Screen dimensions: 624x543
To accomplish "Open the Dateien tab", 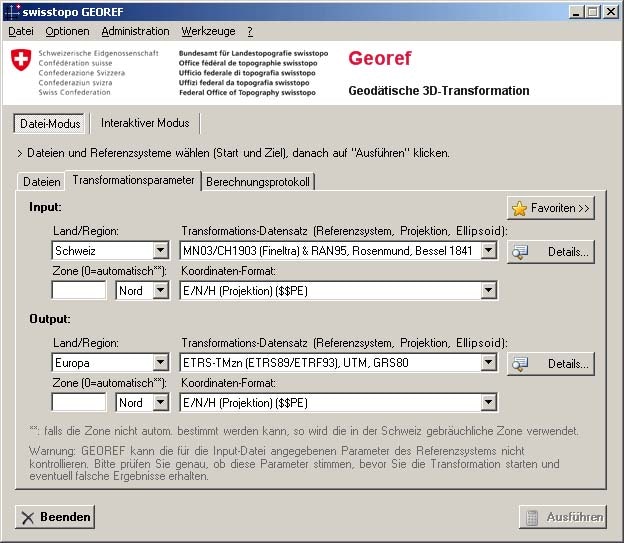I will [x=41, y=182].
